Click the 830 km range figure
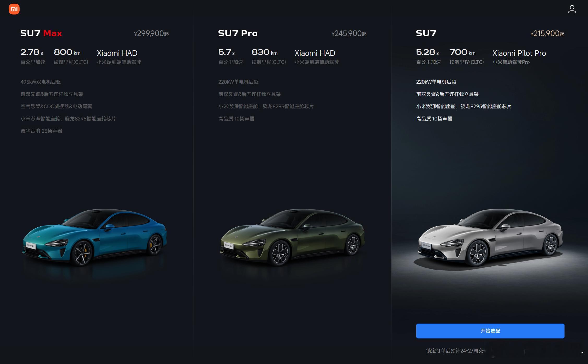Image resolution: width=588 pixels, height=364 pixels. [264, 52]
